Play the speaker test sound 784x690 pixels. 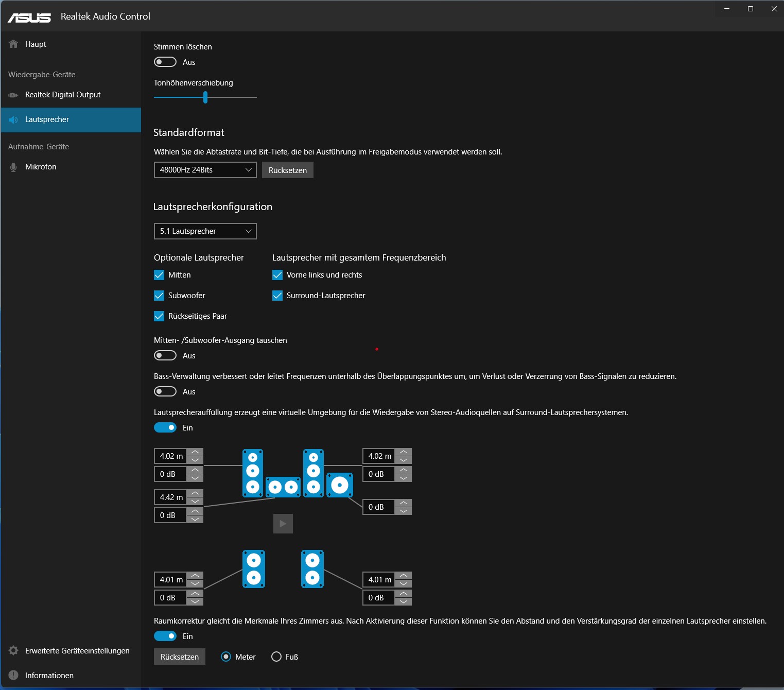click(x=283, y=524)
